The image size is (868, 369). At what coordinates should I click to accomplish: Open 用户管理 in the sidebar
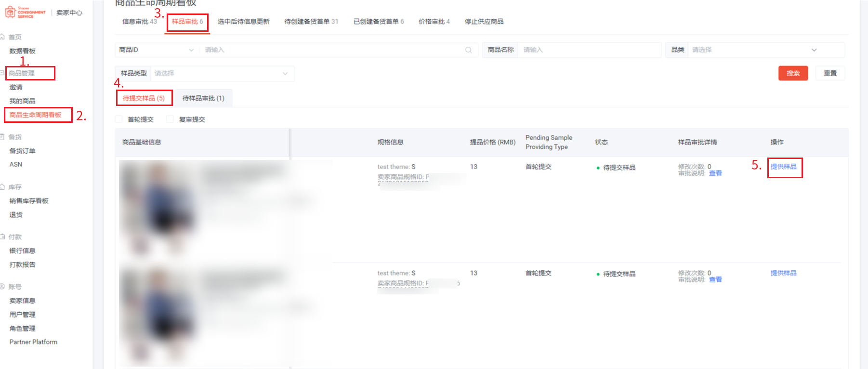(22, 315)
